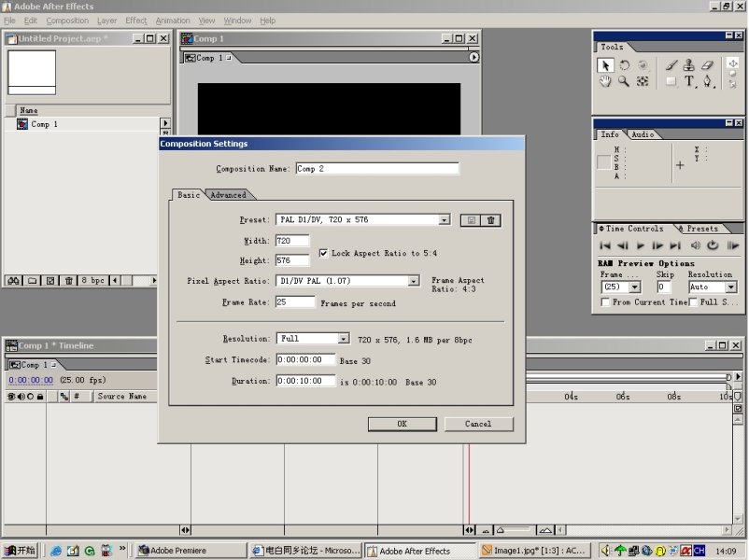Select the Zoom magnifier tool
The height and width of the screenshot is (560, 749).
[623, 82]
